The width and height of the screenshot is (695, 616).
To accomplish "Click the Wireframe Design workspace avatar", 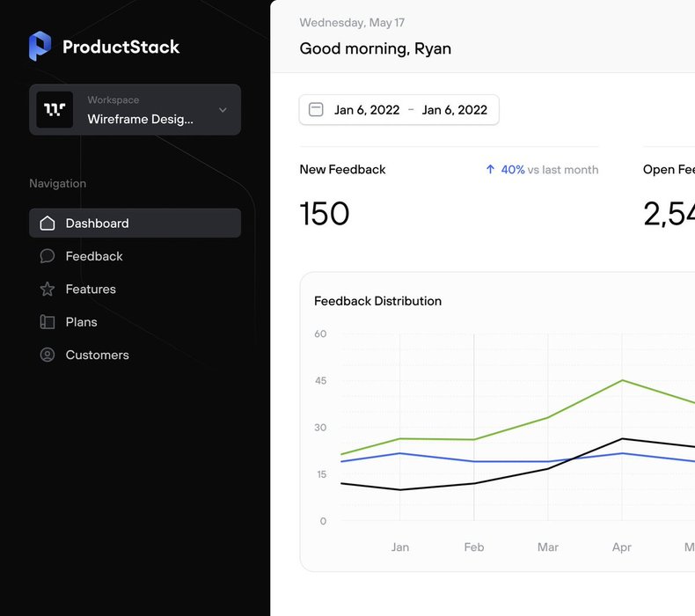I will (55, 110).
